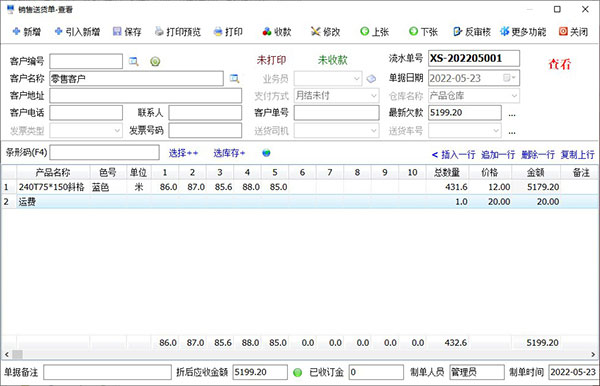600x386 pixels.
Task: Click the calendar icon in 单据日期
Action: click(507, 78)
